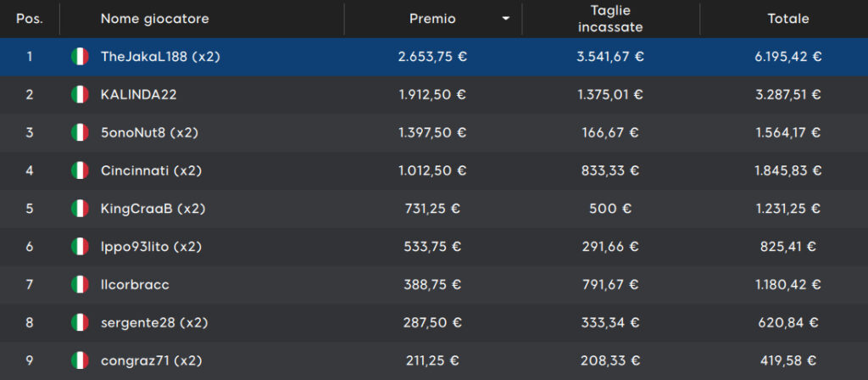Sort by the Taglie incassate header
This screenshot has width=868, height=380.
pos(610,19)
